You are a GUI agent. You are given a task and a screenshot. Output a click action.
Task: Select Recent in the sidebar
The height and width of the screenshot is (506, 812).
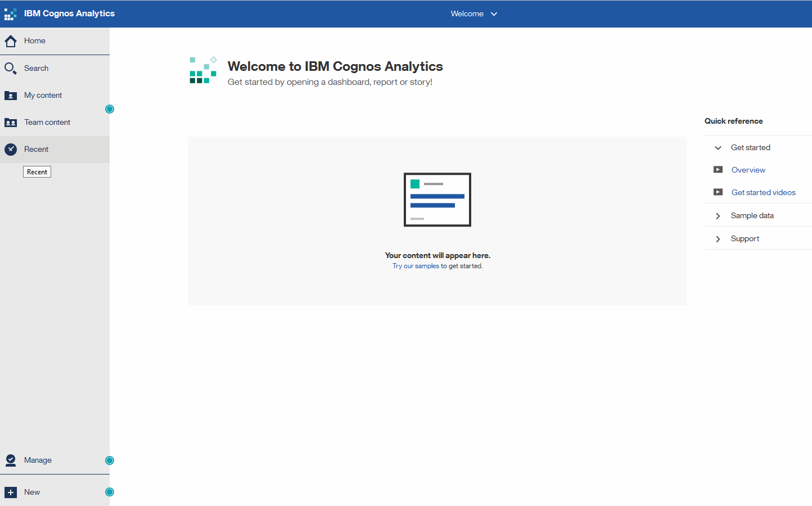[x=55, y=150]
